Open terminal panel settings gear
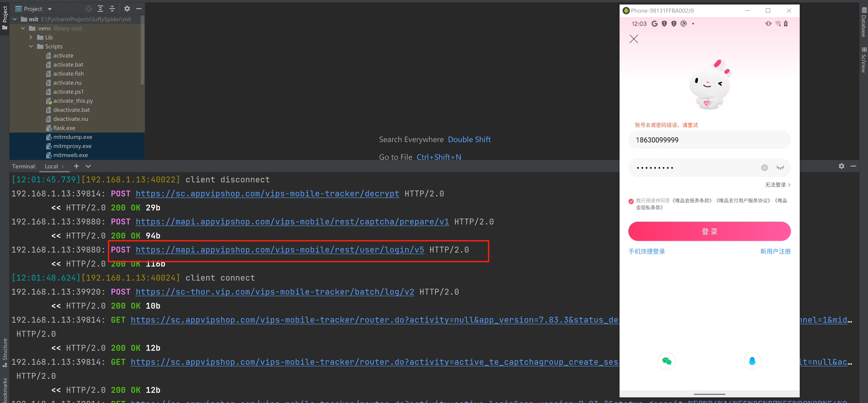The image size is (868, 403). pos(841,166)
